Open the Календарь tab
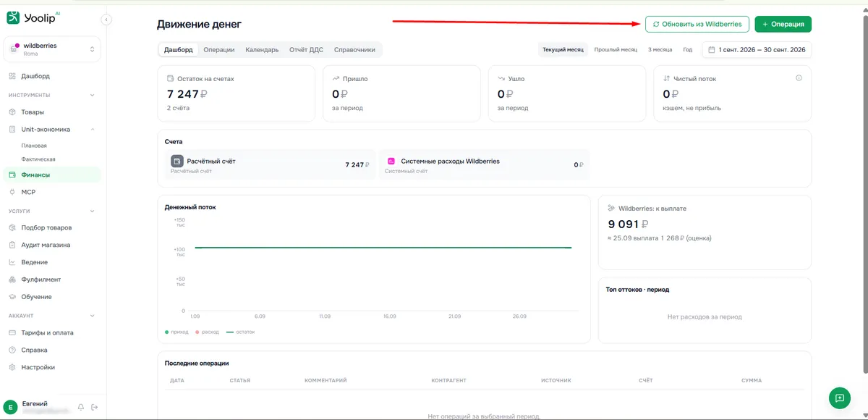The height and width of the screenshot is (420, 868). pyautogui.click(x=262, y=50)
